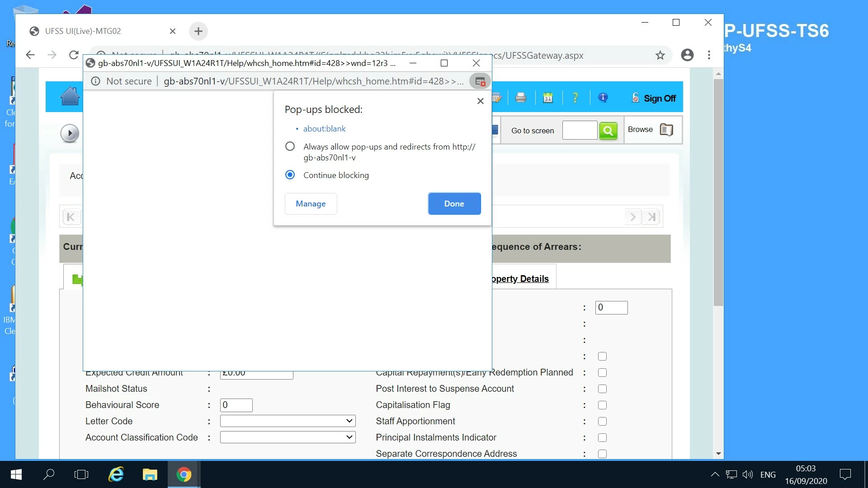Click the Done button in the pop-up dialog
This screenshot has width=868, height=488.
click(x=454, y=204)
